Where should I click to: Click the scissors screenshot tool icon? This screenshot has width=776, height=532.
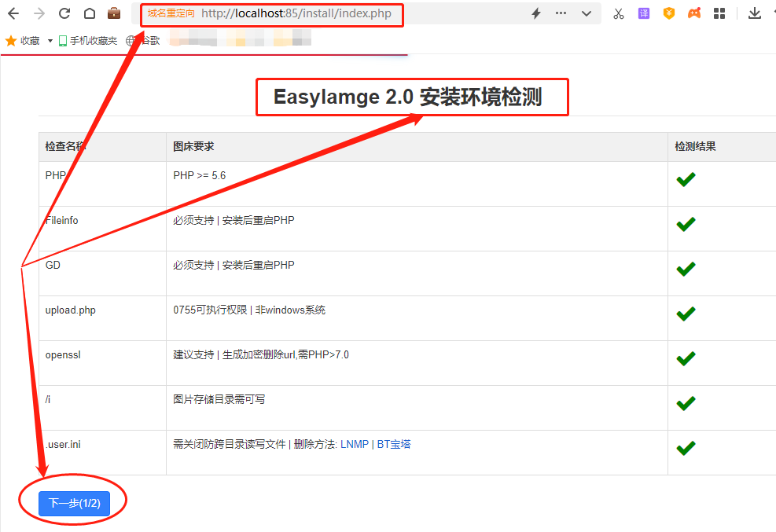[618, 13]
